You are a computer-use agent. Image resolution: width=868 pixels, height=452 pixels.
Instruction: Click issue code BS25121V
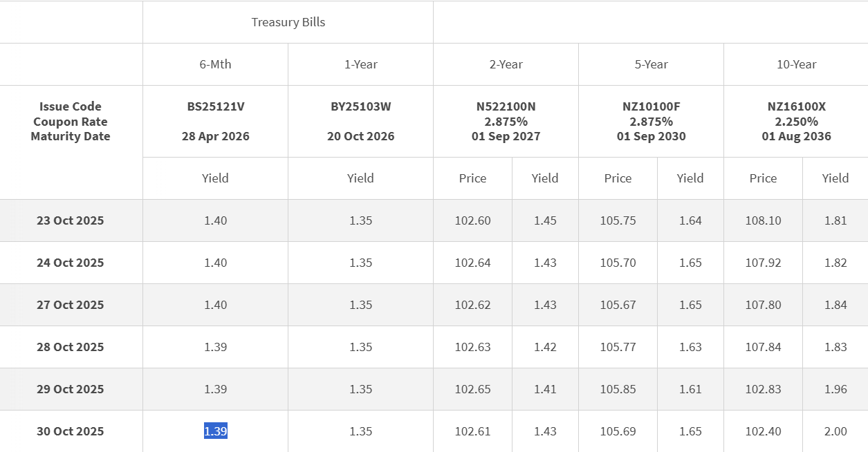214,106
